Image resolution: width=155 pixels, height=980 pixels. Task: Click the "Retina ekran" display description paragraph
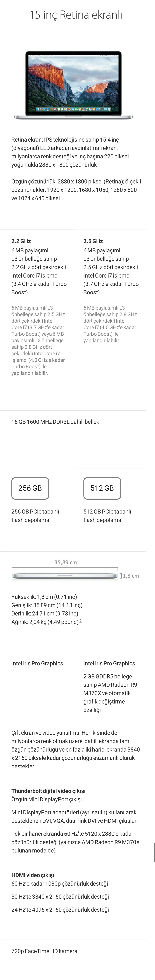(x=70, y=152)
